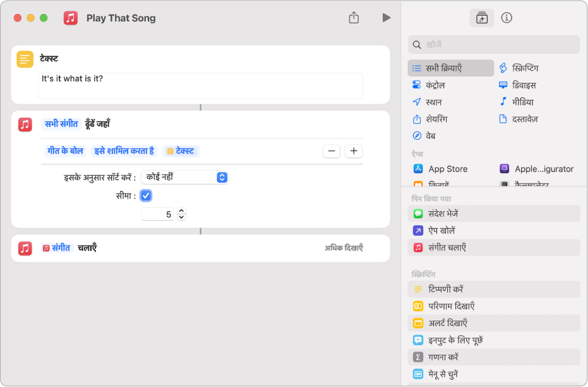The width and height of the screenshot is (588, 387).
Task: Select वेब category
Action: (x=424, y=136)
